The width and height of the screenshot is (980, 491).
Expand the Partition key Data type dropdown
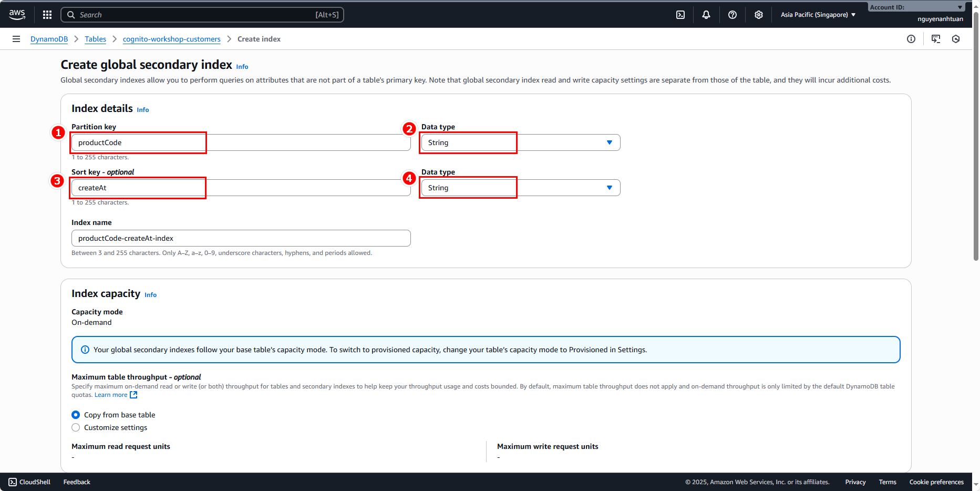tap(520, 142)
